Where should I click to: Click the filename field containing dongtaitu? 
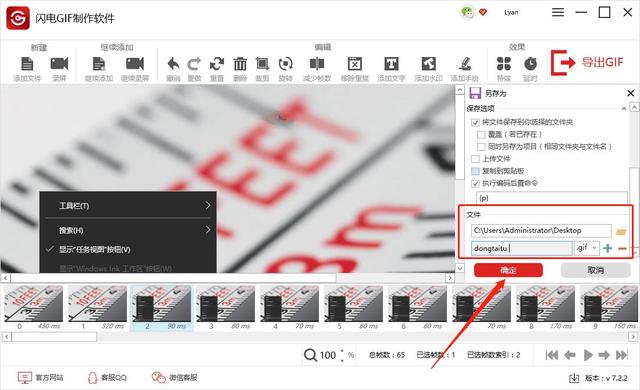point(522,248)
